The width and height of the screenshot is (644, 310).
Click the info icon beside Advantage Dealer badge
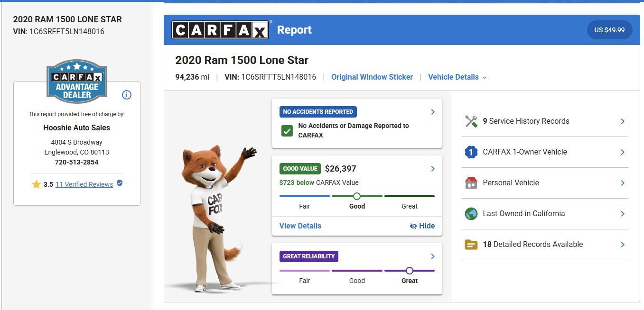(127, 95)
